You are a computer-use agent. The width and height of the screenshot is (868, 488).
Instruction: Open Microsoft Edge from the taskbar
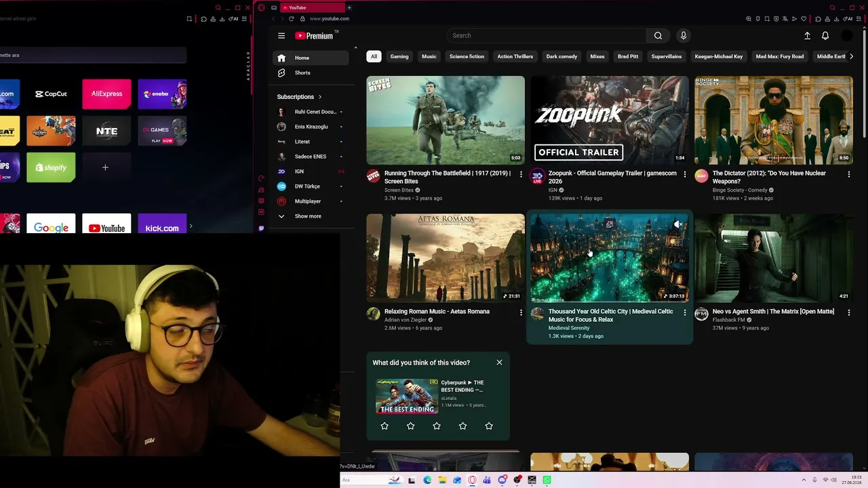coord(427,481)
